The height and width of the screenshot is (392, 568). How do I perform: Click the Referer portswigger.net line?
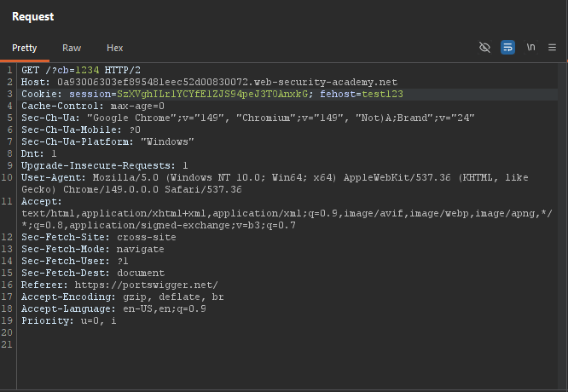(119, 285)
